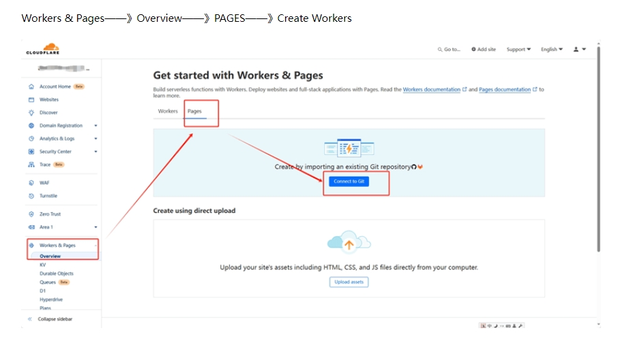Open Trace in the sidebar
644x339 pixels.
click(x=45, y=164)
